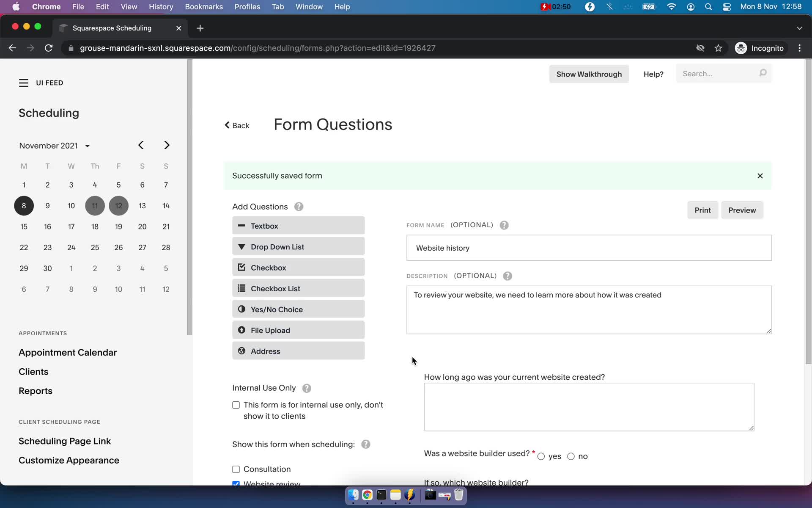Click the Print button
The image size is (812, 508).
coord(702,210)
